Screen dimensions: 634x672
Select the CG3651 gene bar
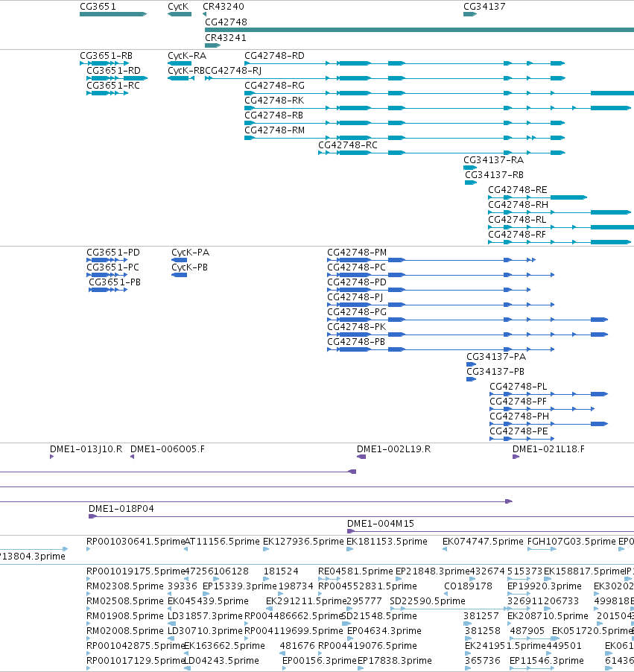click(113, 14)
